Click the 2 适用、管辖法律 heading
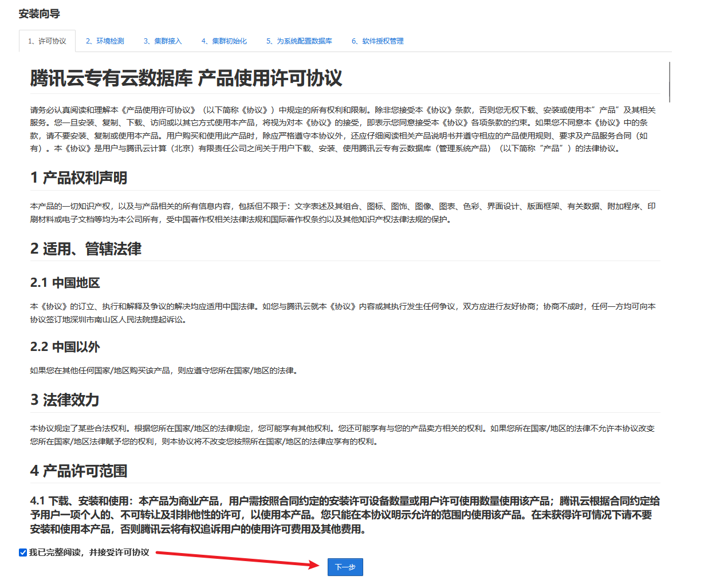 click(x=86, y=249)
